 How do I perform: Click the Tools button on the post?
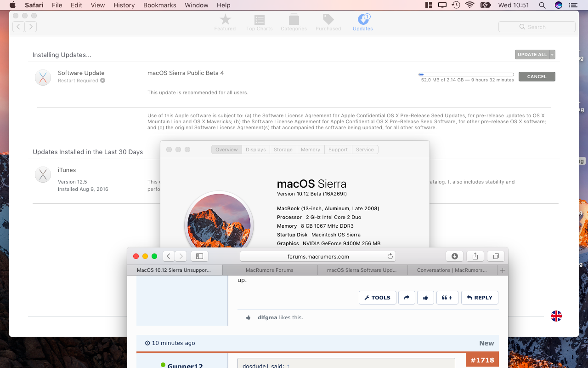[377, 298]
